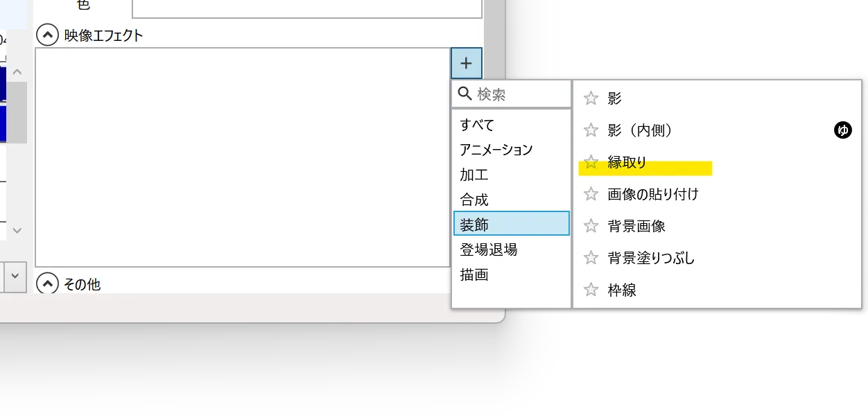868x418 pixels.
Task: Open the dropdown arrow at bottom-left panel
Action: coord(17,277)
